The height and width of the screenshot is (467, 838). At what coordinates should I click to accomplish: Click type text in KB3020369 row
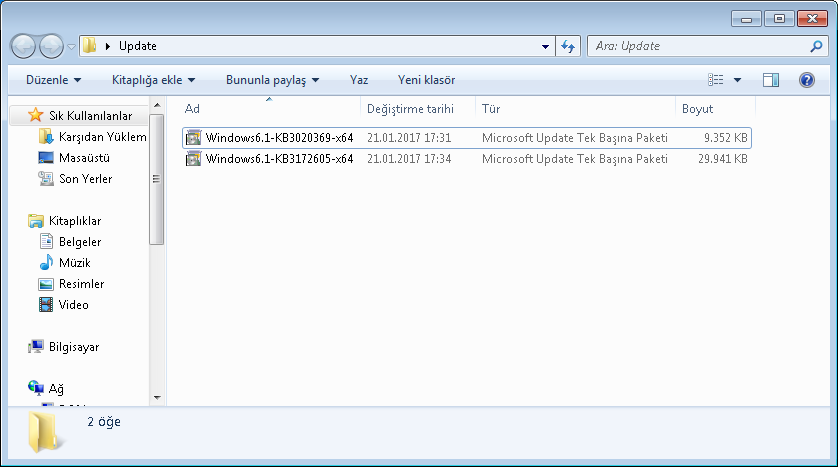(x=575, y=138)
